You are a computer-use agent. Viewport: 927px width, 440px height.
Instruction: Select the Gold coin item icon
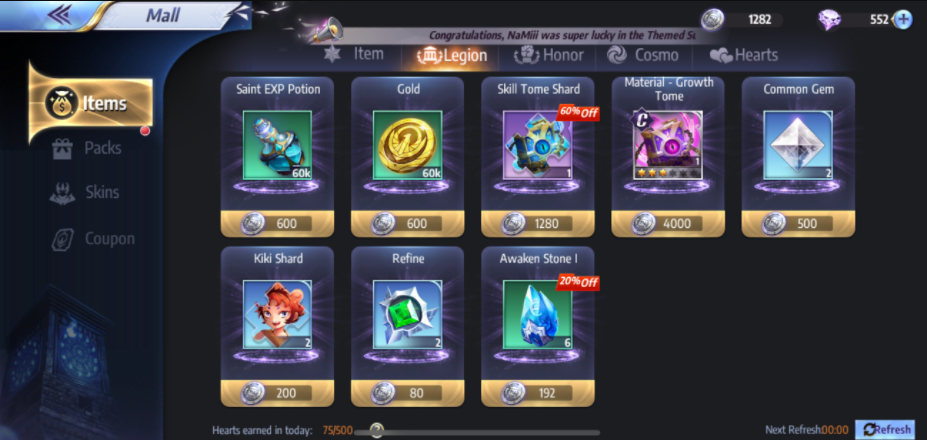tap(407, 145)
